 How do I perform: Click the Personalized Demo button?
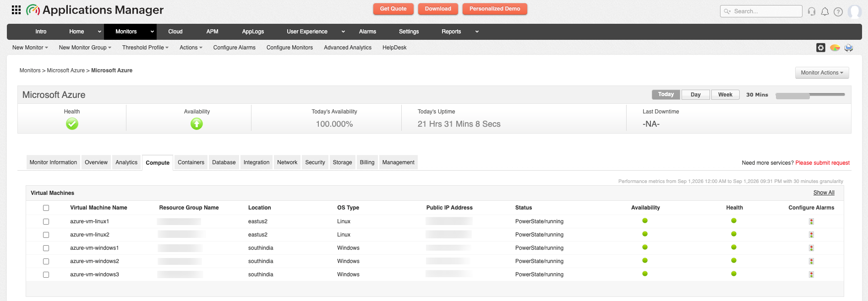point(495,9)
